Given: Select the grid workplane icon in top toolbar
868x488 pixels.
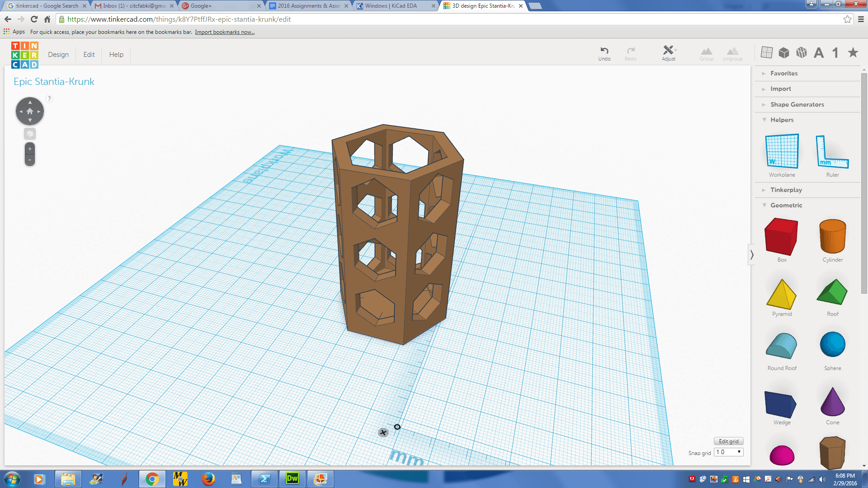Looking at the screenshot, I should click(767, 52).
